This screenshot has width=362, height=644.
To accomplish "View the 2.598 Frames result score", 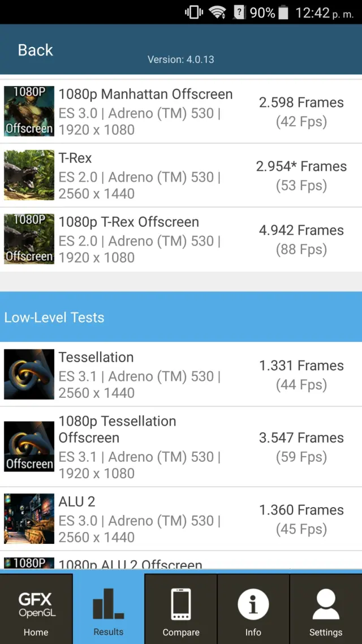I will [x=301, y=102].
